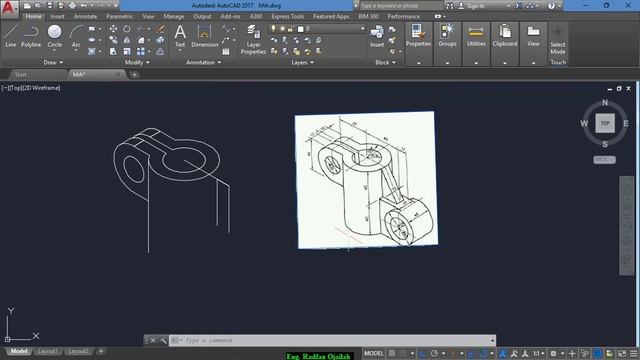640x360 pixels.
Task: Click the Scale tool in Modify panel
Action: (x=127, y=51)
